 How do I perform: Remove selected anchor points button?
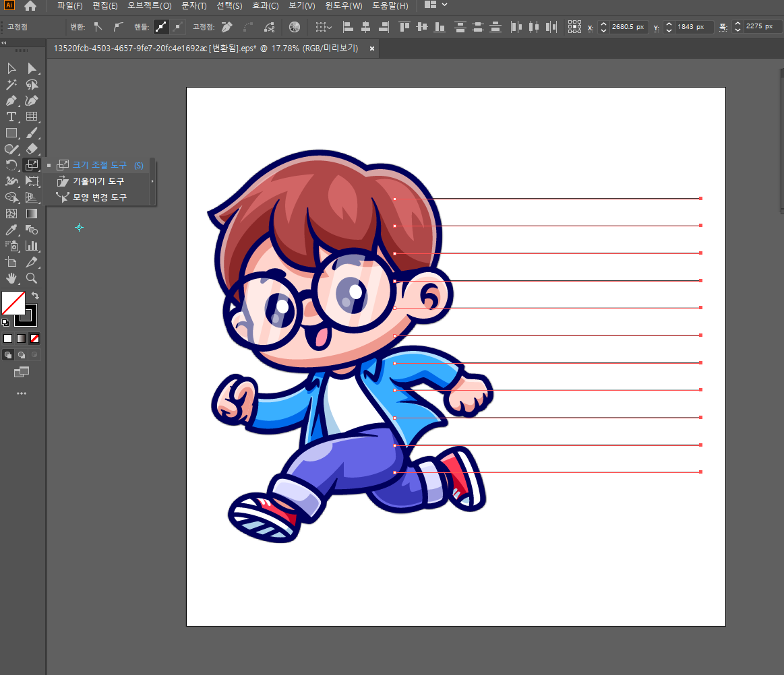(227, 27)
